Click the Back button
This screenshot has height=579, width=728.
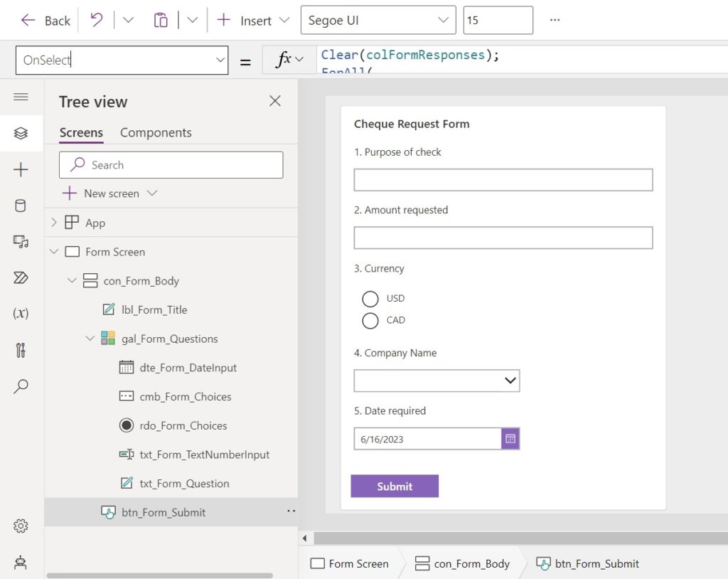coord(45,20)
